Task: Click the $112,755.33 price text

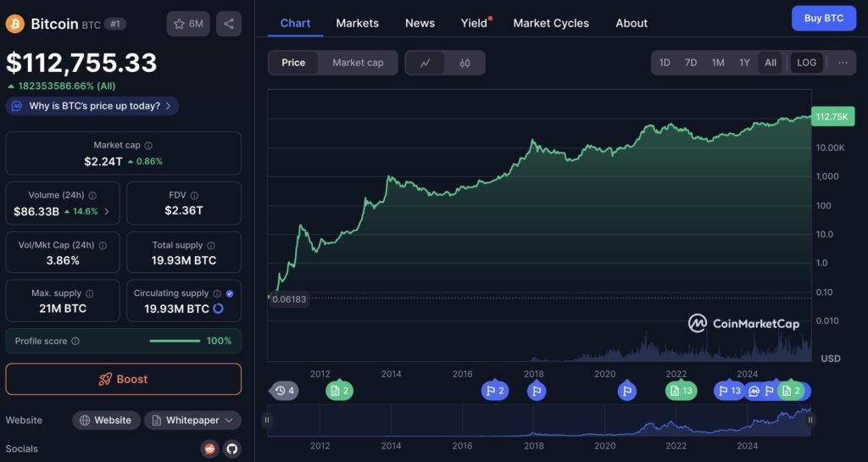Action: click(82, 63)
